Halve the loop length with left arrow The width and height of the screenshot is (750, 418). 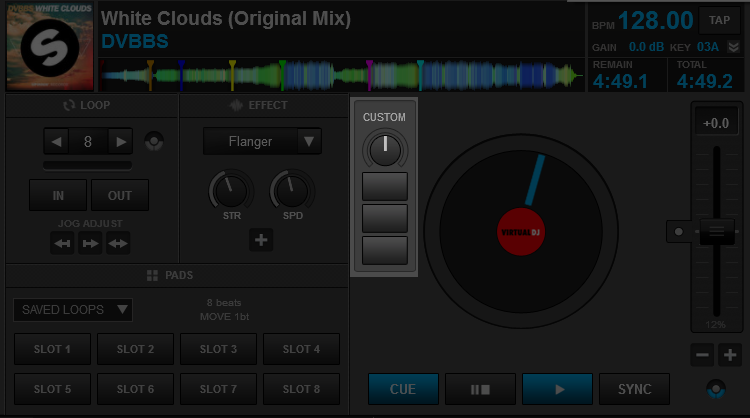(56, 142)
